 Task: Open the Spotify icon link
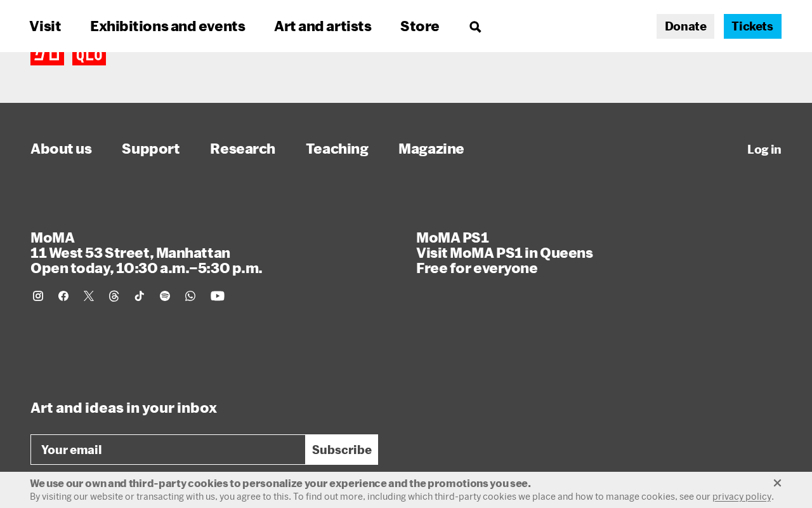165,296
